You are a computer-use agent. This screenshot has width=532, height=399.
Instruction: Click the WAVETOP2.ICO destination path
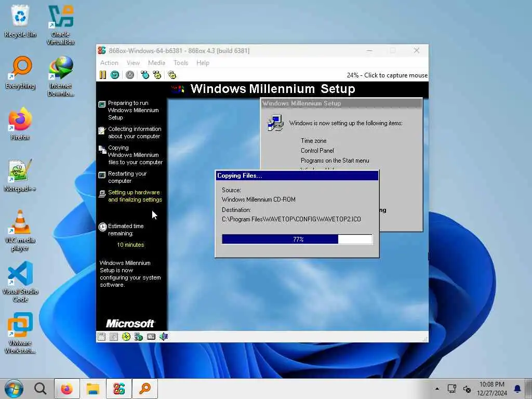[x=291, y=219]
